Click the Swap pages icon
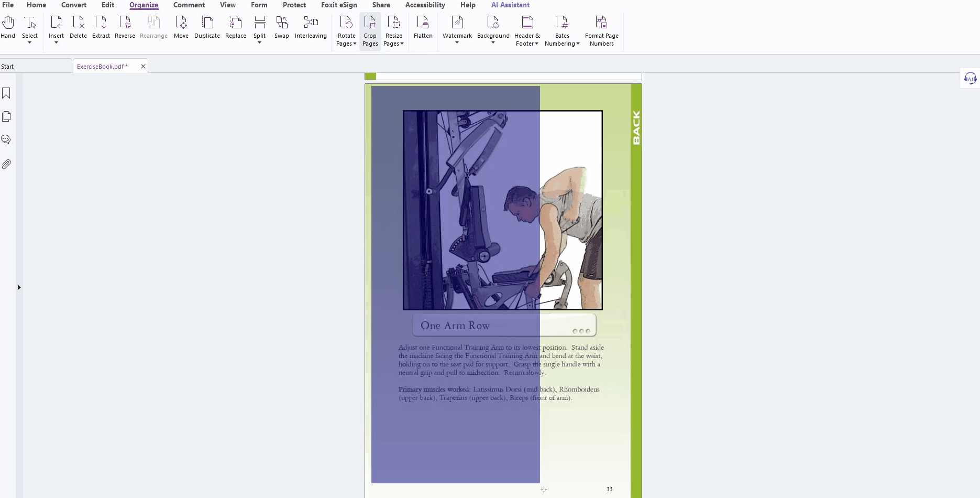This screenshot has width=980, height=498. [282, 23]
